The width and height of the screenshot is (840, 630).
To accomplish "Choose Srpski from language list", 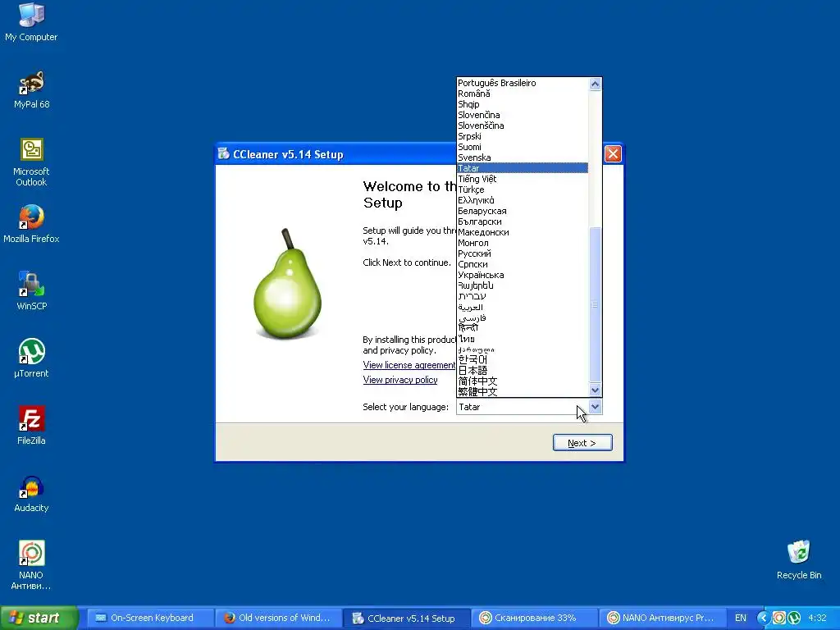I will [523, 136].
